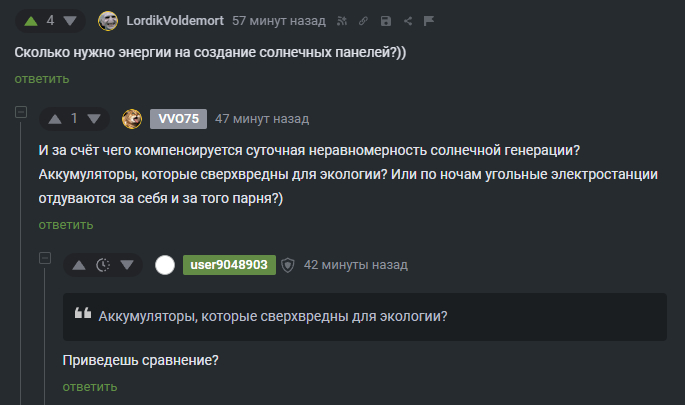Viewport: 685px width, 405px height.
Task: Downvote LordikVoldemort's comment
Action: click(70, 21)
